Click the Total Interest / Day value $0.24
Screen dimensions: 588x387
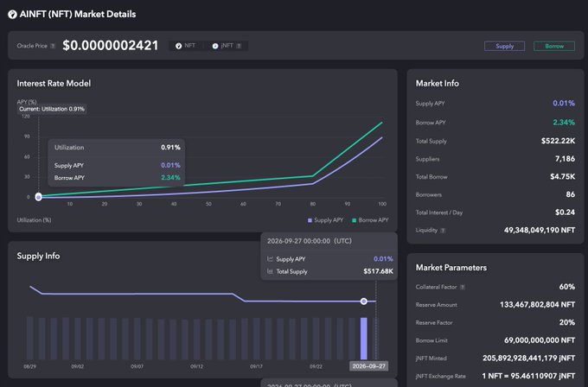coord(566,212)
